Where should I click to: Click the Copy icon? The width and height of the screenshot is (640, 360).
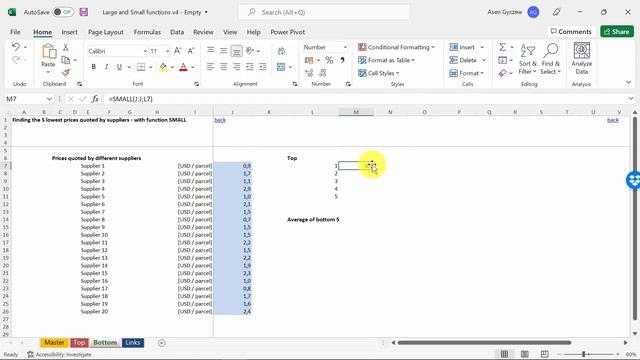[x=65, y=60]
